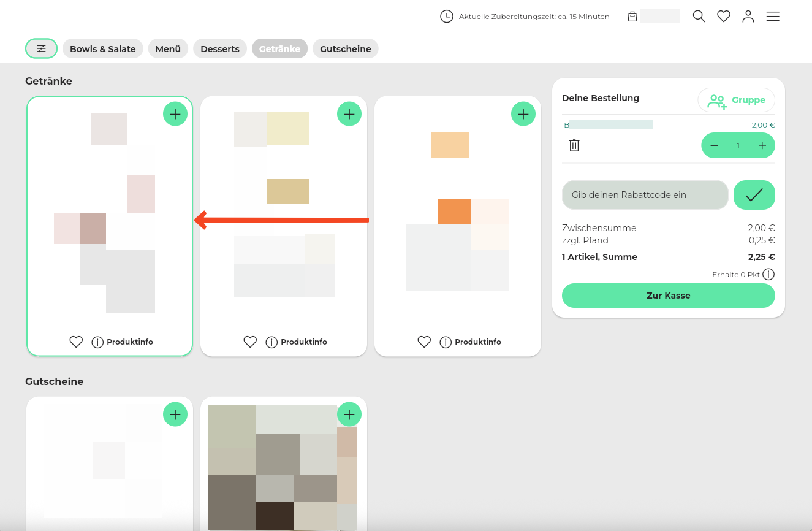The width and height of the screenshot is (812, 531).
Task: Select the Desserts category tab
Action: pyautogui.click(x=220, y=49)
